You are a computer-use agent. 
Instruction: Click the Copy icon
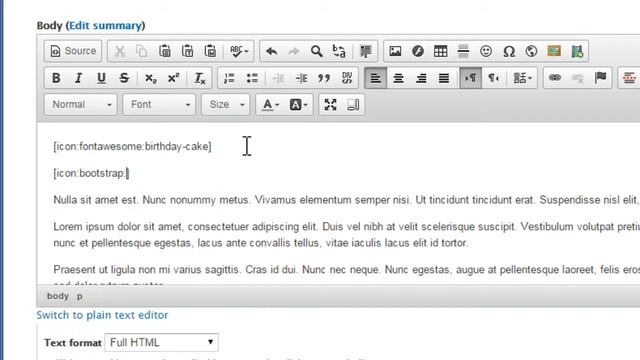point(142,51)
